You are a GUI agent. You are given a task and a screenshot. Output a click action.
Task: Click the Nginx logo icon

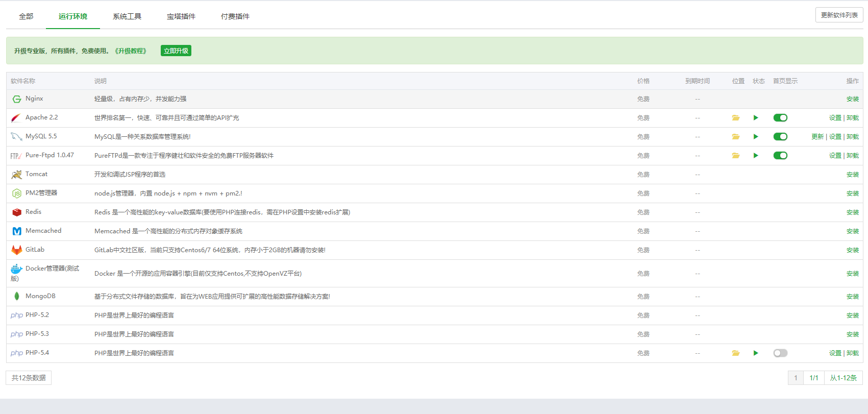(x=17, y=99)
